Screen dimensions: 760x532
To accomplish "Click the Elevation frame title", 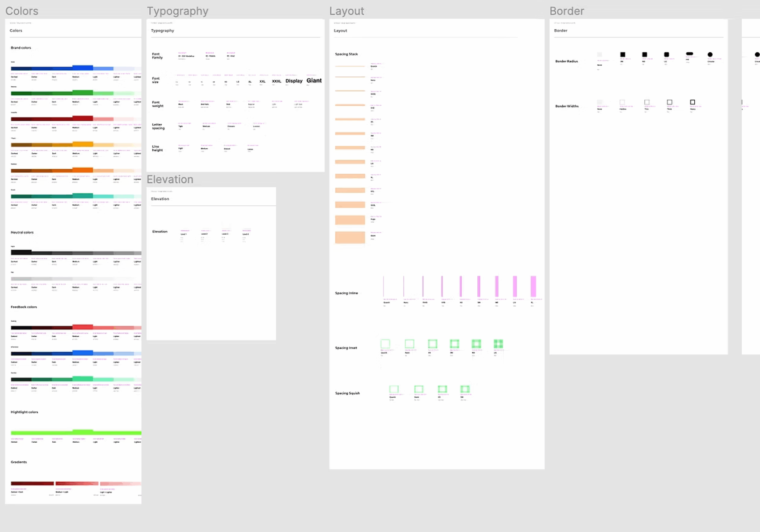I will tap(170, 179).
